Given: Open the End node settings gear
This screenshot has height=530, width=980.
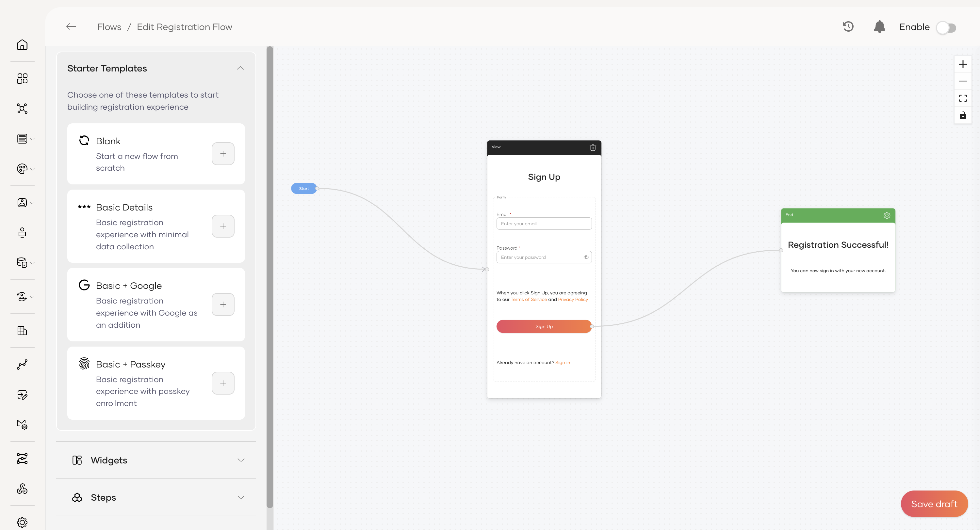Looking at the screenshot, I should coord(887,216).
